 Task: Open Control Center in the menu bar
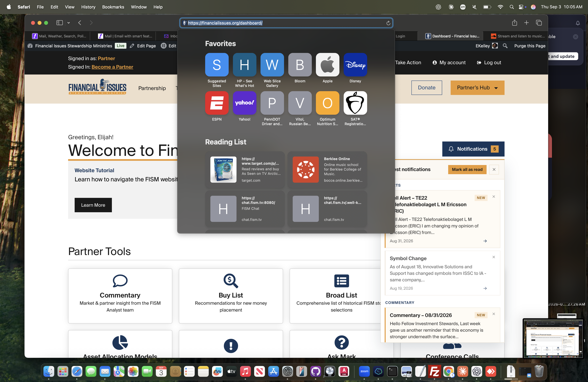click(x=521, y=7)
